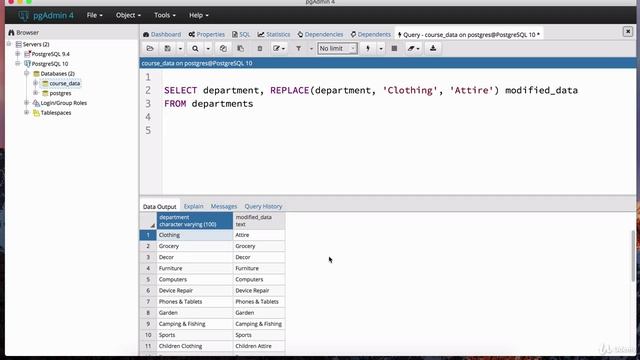Select the Query - course_data tab

[x=468, y=35]
